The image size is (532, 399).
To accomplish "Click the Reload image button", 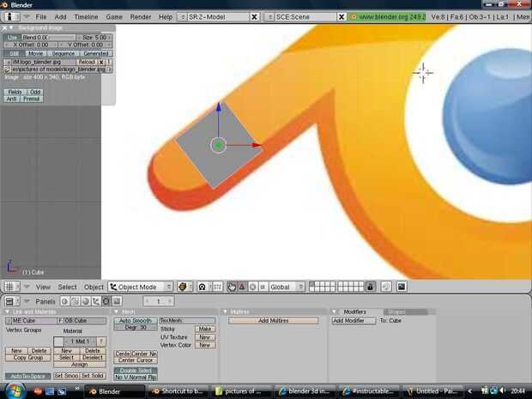I will (x=87, y=62).
